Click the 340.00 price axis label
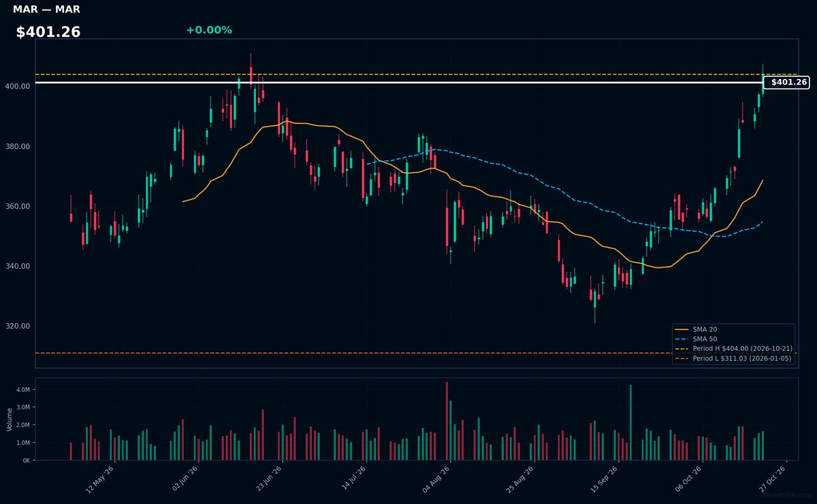Viewport: 817px width, 504px height. pos(18,266)
